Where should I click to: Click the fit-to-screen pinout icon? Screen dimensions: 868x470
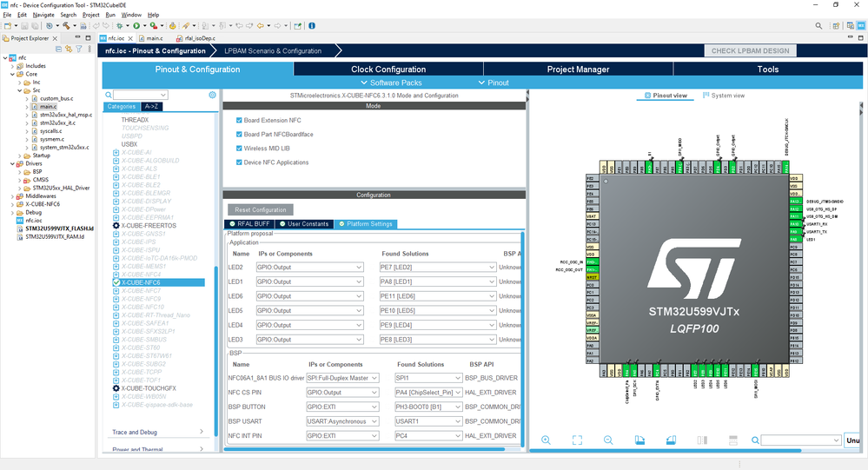point(577,440)
